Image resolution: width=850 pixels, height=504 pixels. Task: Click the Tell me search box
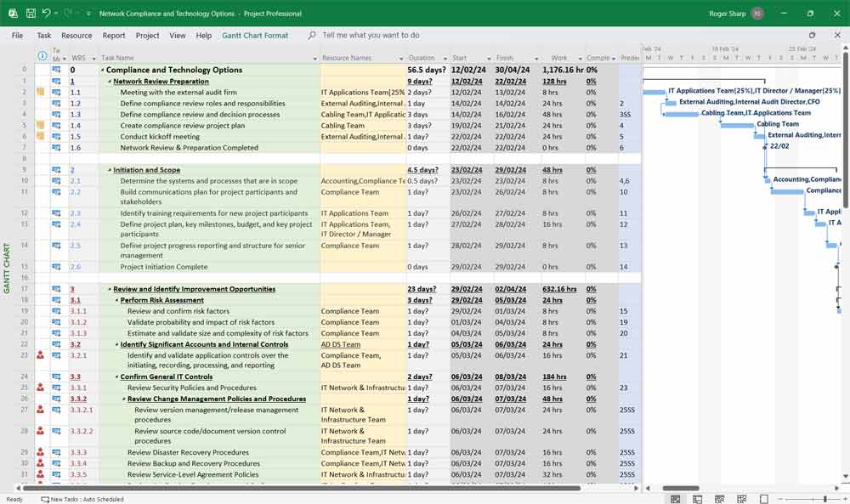point(371,36)
